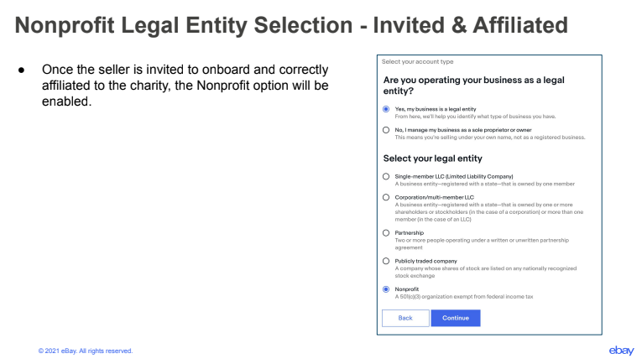This screenshot has height=364, width=642.
Task: Click the publicly traded stock exchange description
Action: click(486, 273)
